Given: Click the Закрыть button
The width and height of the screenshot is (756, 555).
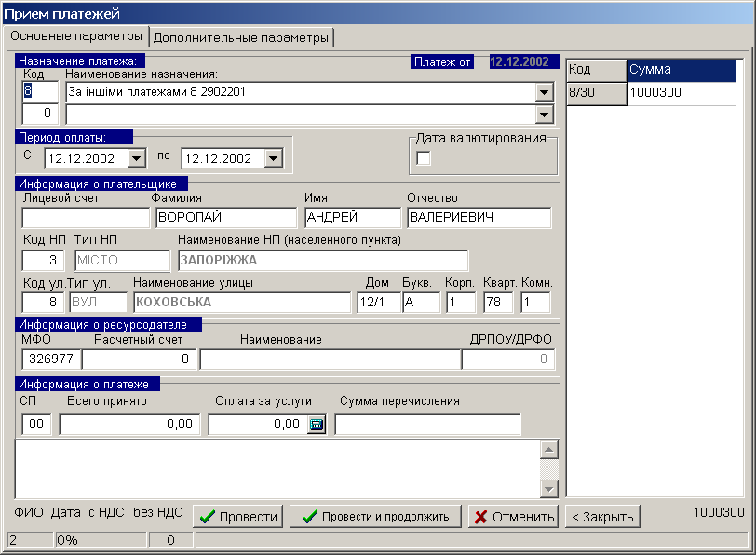Looking at the screenshot, I should tap(602, 517).
